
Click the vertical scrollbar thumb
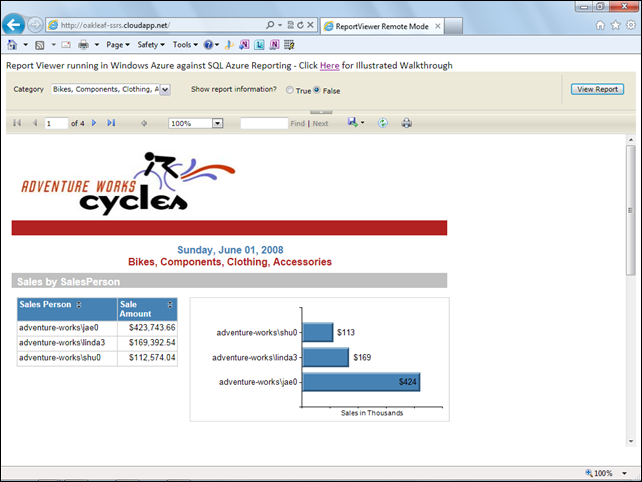click(x=631, y=210)
